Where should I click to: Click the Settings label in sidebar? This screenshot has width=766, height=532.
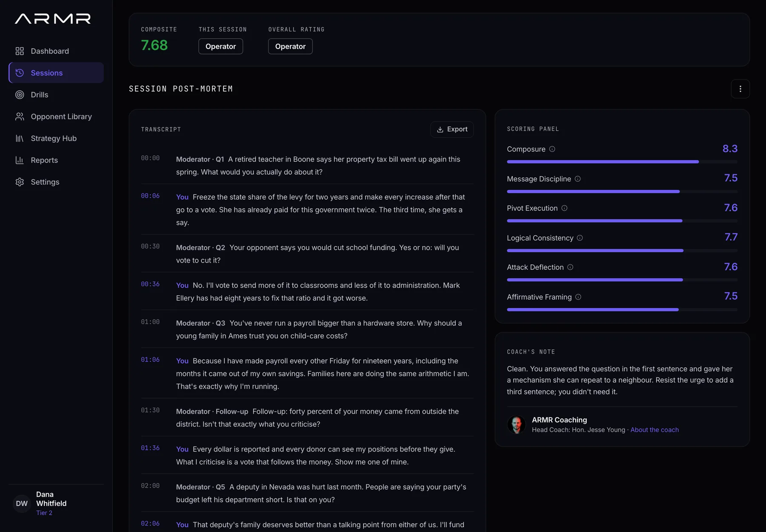point(45,182)
